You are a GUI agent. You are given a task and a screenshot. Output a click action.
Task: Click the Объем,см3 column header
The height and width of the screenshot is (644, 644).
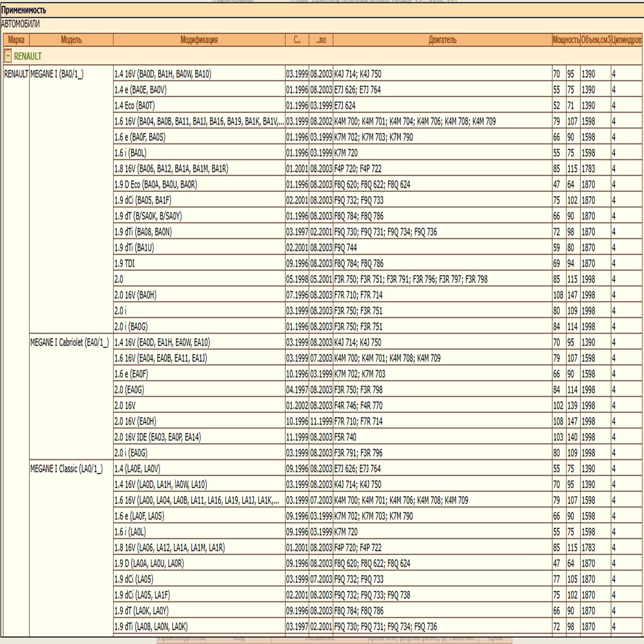click(595, 40)
